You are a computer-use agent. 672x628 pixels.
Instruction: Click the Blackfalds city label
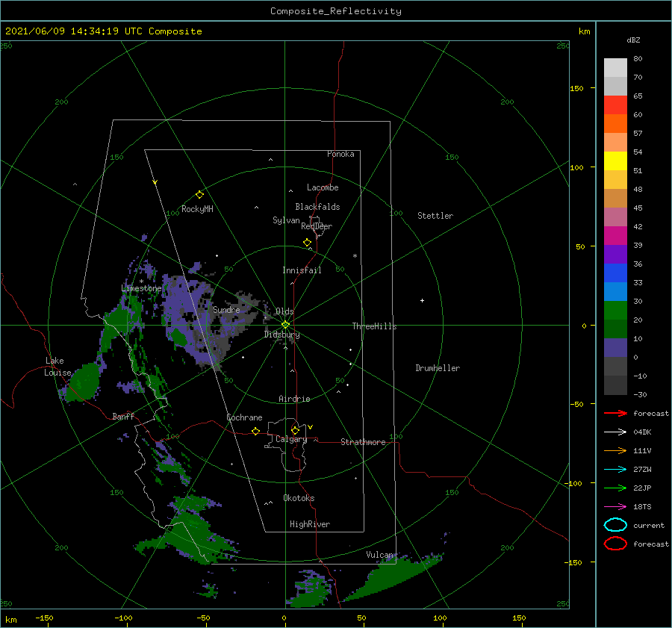pyautogui.click(x=317, y=207)
